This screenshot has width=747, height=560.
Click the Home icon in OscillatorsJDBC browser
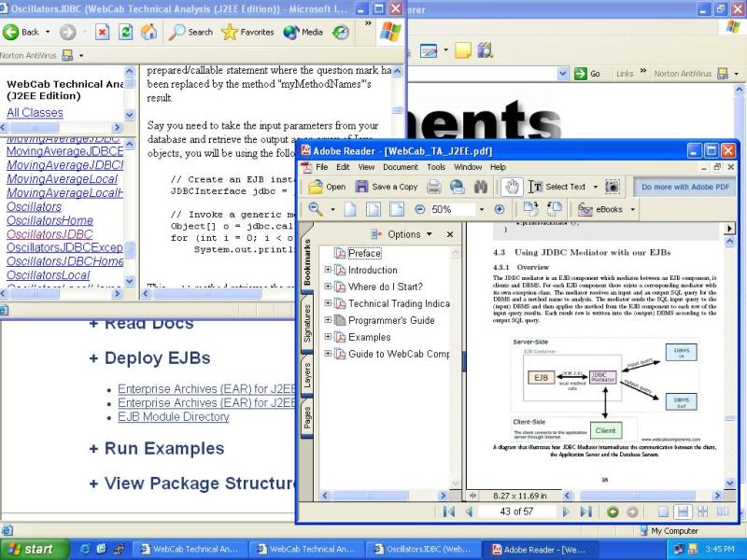pos(148,33)
